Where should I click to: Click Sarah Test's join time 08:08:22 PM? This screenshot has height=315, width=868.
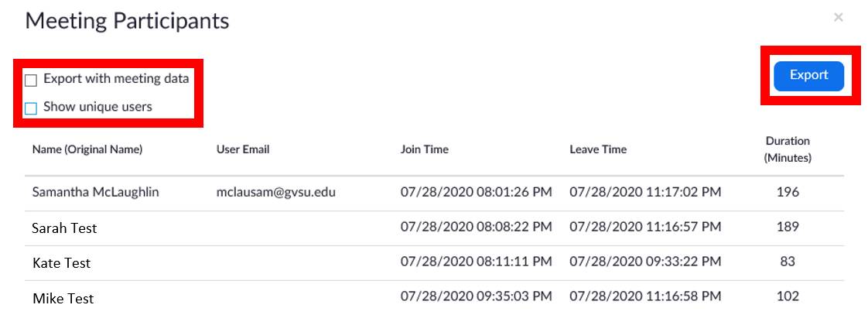(476, 227)
